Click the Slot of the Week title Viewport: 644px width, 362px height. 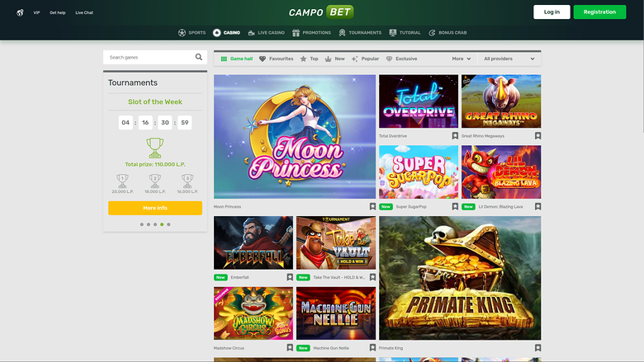tap(155, 101)
